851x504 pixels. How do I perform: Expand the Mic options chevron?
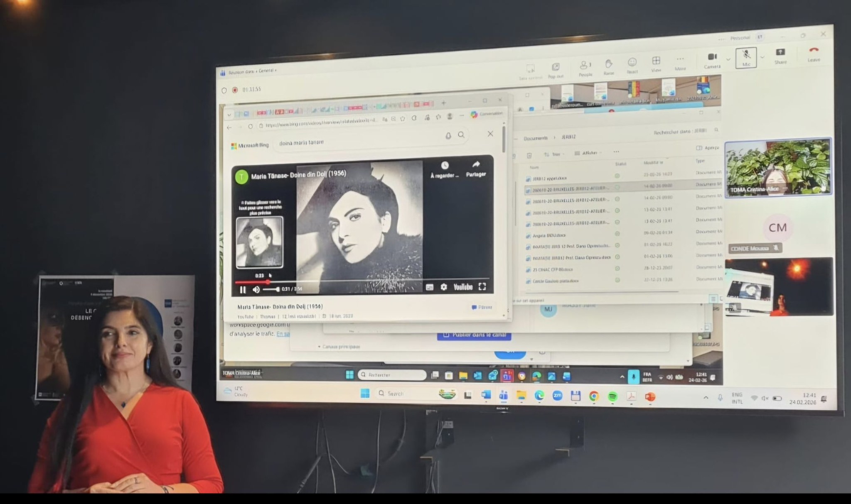pyautogui.click(x=762, y=57)
